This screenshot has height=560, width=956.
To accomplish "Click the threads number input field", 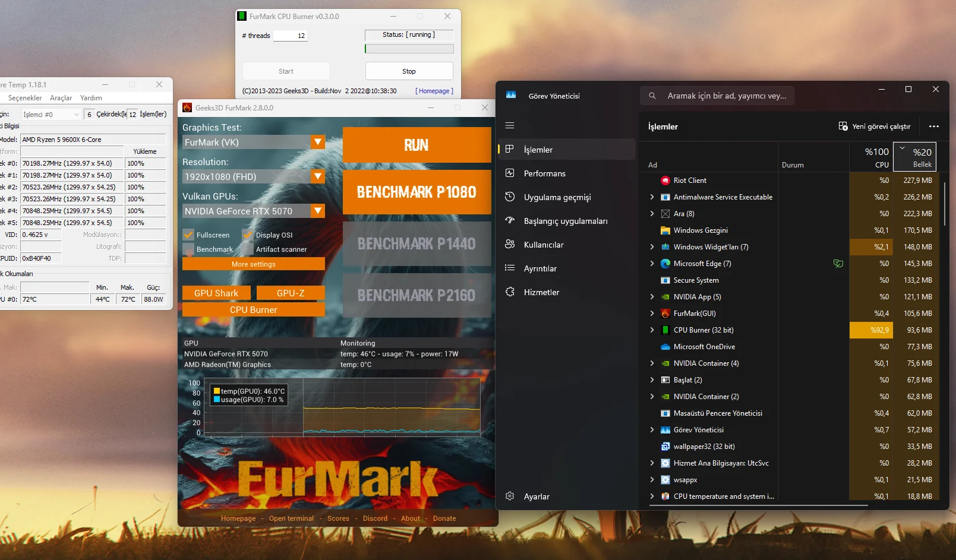I will click(290, 36).
